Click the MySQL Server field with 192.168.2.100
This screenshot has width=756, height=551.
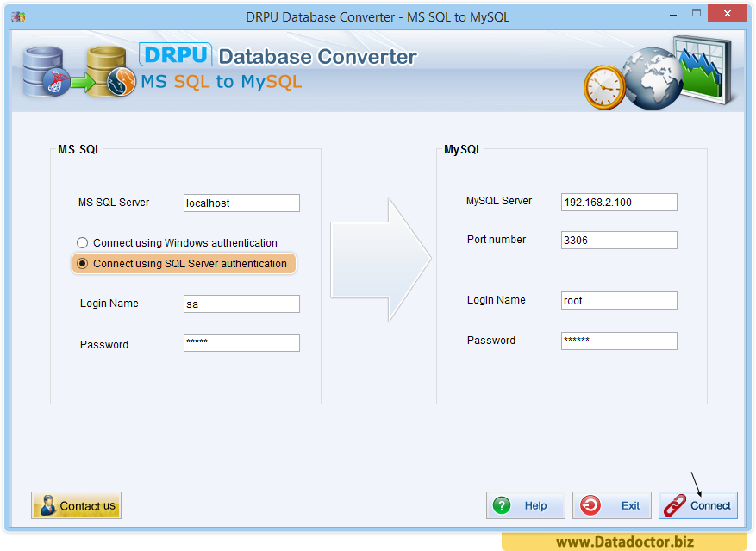pos(619,202)
